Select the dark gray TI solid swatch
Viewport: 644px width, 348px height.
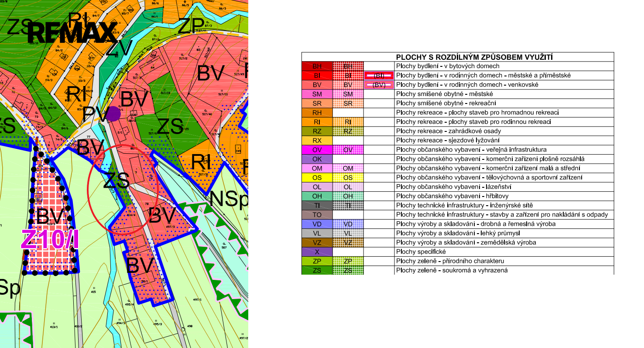tap(317, 206)
